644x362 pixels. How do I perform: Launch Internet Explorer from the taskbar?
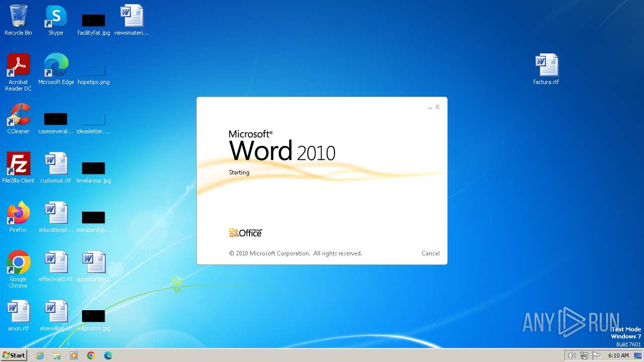(x=40, y=355)
